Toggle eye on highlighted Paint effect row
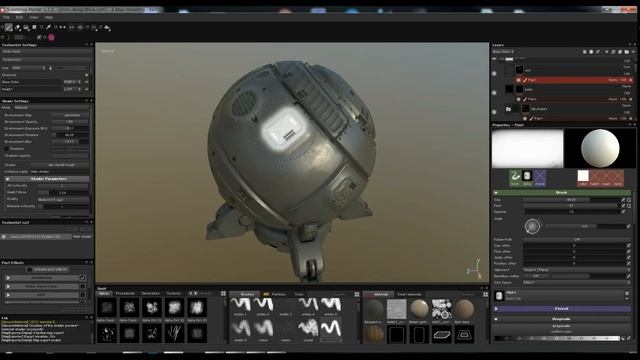The width and height of the screenshot is (640, 360). tap(518, 80)
